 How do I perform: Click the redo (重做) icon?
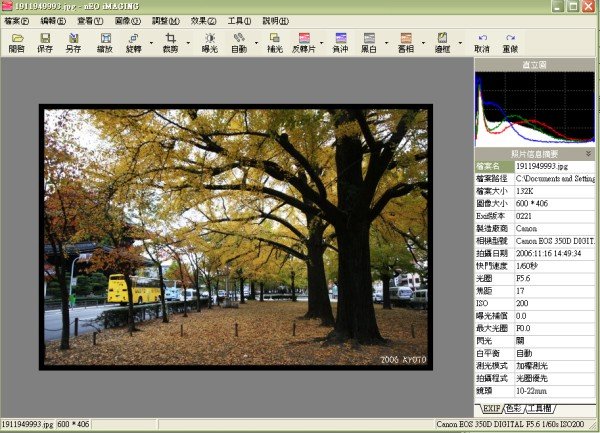point(510,43)
